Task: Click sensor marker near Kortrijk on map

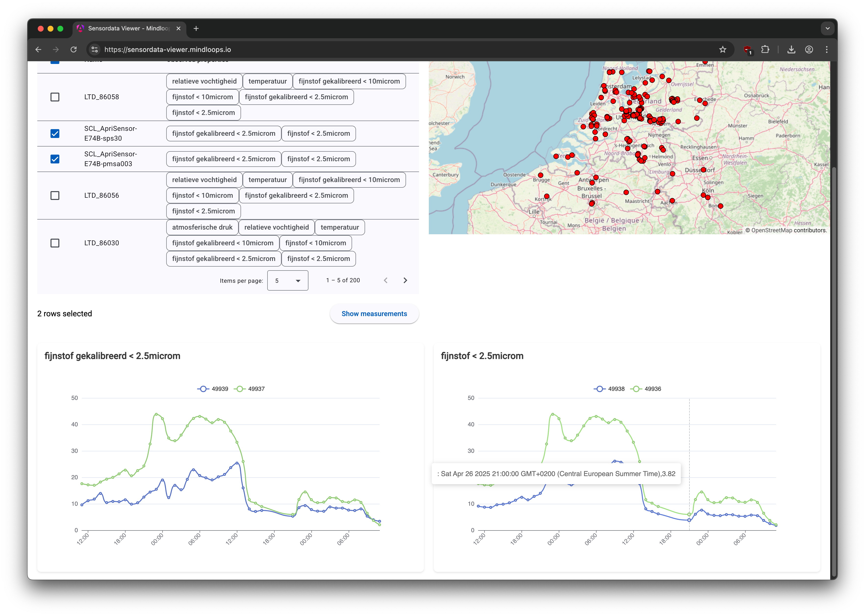Action: coord(547,196)
